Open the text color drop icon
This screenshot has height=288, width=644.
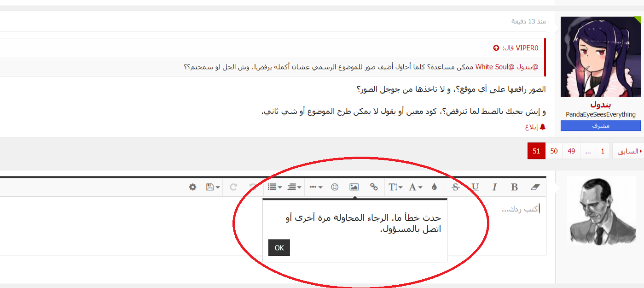434,187
